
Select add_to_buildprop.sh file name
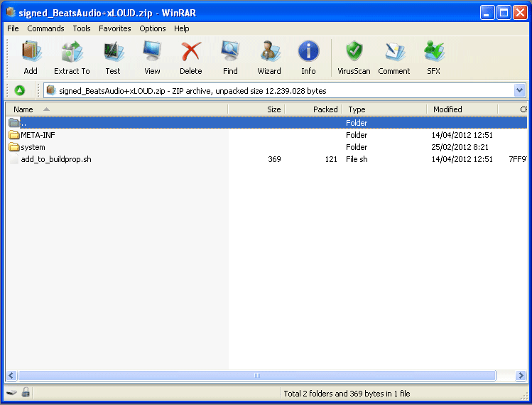coord(56,159)
